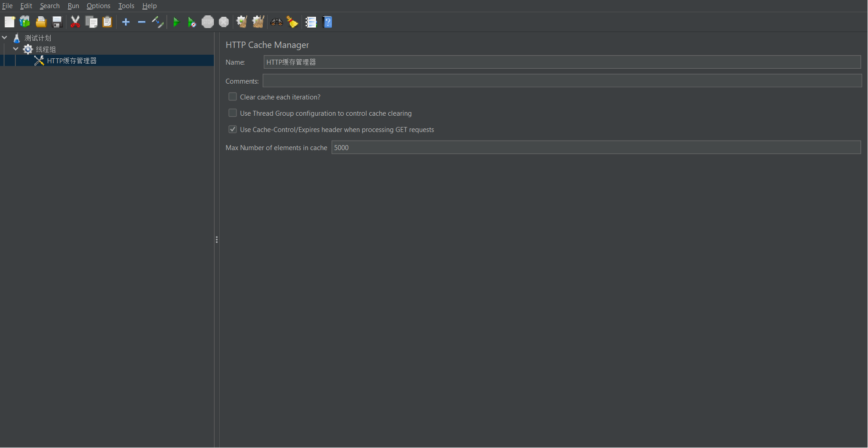Viewport: 868px width, 448px height.
Task: Click the Help question mark icon
Action: pos(328,22)
